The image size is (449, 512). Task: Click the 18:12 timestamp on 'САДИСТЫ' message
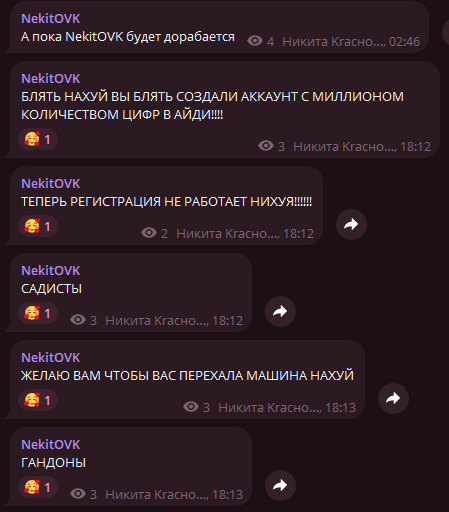[x=227, y=321]
